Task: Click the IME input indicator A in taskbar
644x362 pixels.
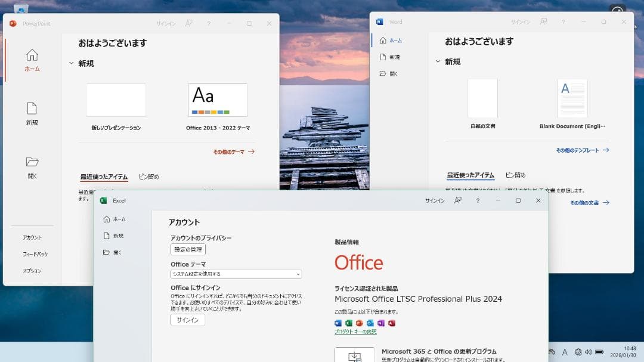Action: [x=565, y=352]
